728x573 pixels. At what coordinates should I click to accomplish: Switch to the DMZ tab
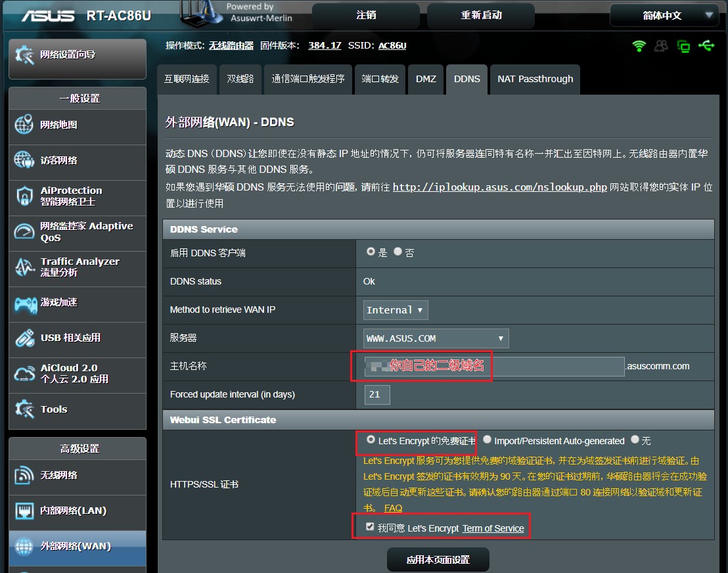tap(426, 79)
